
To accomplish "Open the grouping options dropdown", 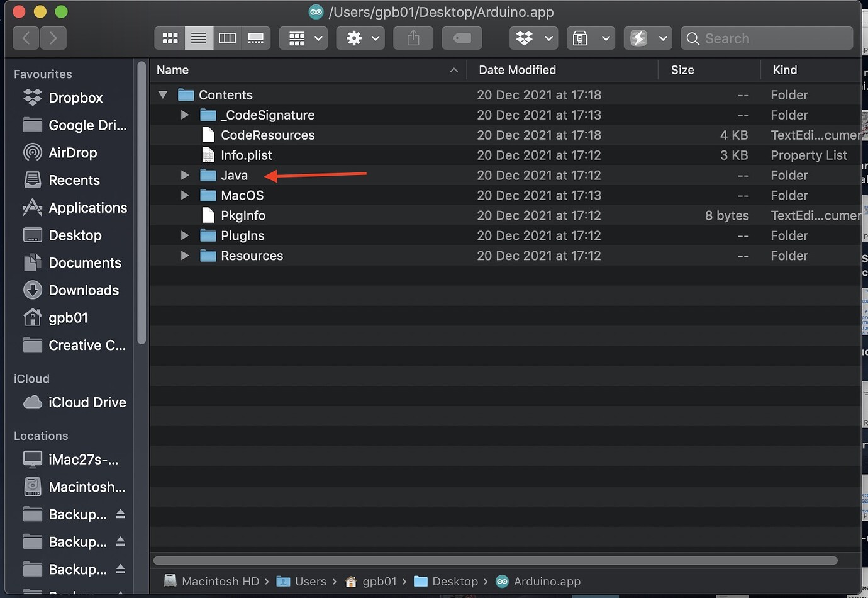I will tap(303, 38).
